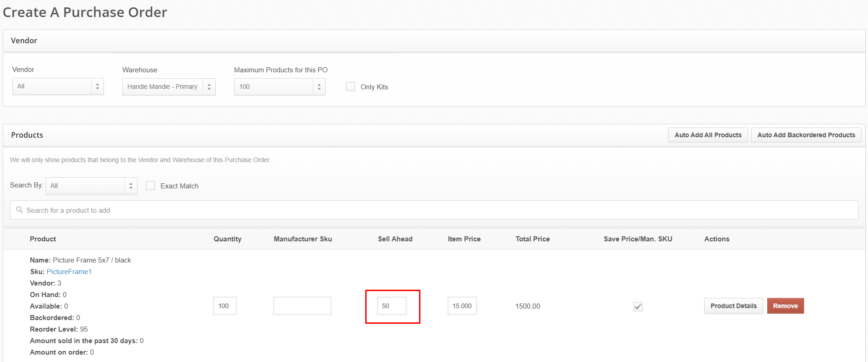The image size is (868, 362).
Task: Click the magnifier search icon
Action: [x=19, y=210]
